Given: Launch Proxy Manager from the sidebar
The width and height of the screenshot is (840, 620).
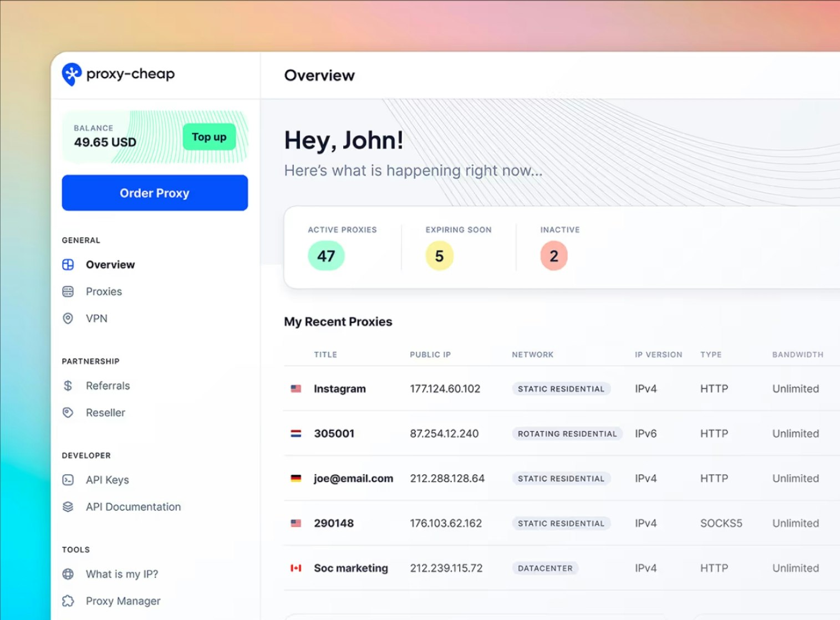Looking at the screenshot, I should click(123, 601).
